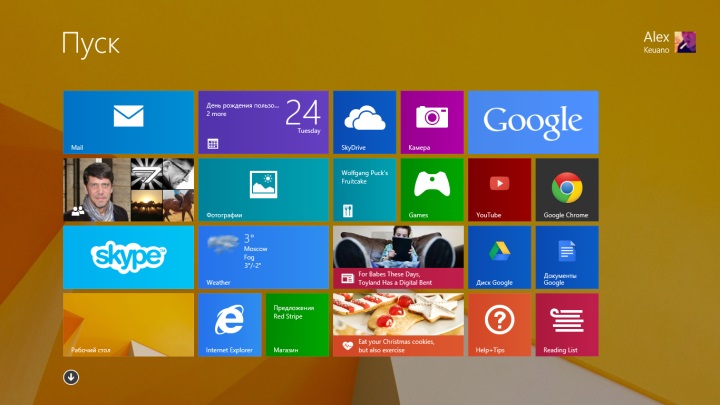This screenshot has height=405, width=720.
Task: Open the calendar tile showing 24 Tuesday
Action: (263, 122)
